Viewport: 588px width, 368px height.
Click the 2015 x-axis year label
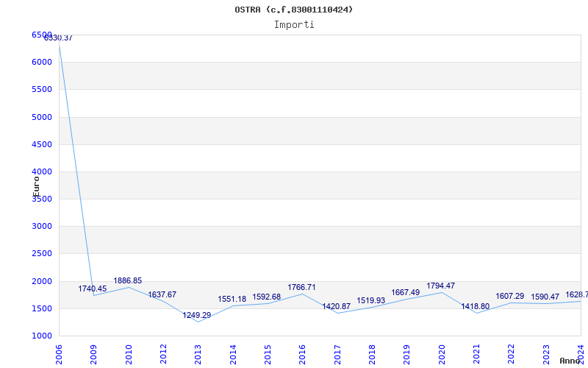point(268,354)
